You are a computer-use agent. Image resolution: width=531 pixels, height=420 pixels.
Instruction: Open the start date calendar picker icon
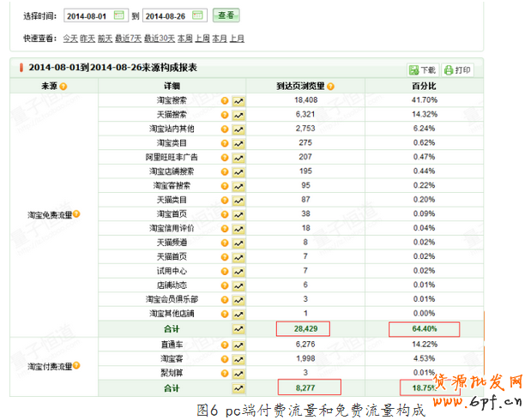click(x=118, y=15)
